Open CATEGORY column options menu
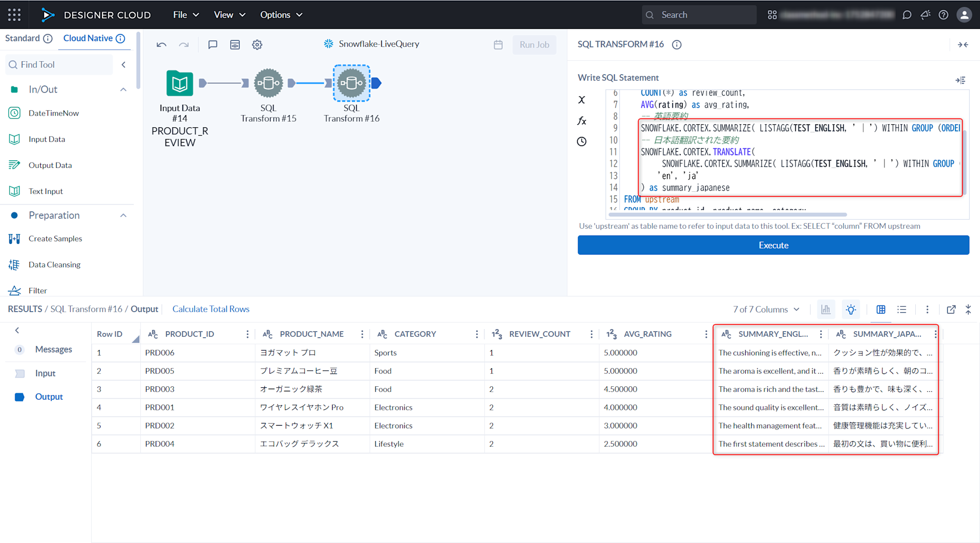 point(477,334)
